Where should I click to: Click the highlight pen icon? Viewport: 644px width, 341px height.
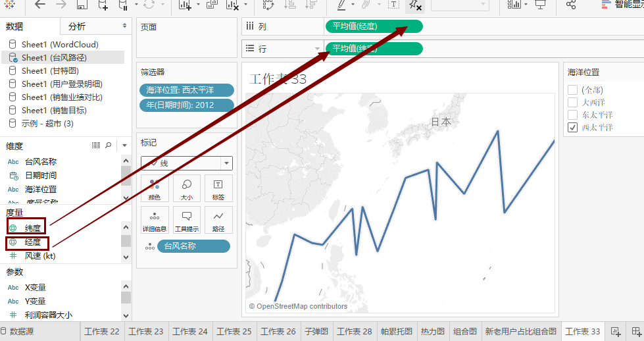[x=341, y=5]
